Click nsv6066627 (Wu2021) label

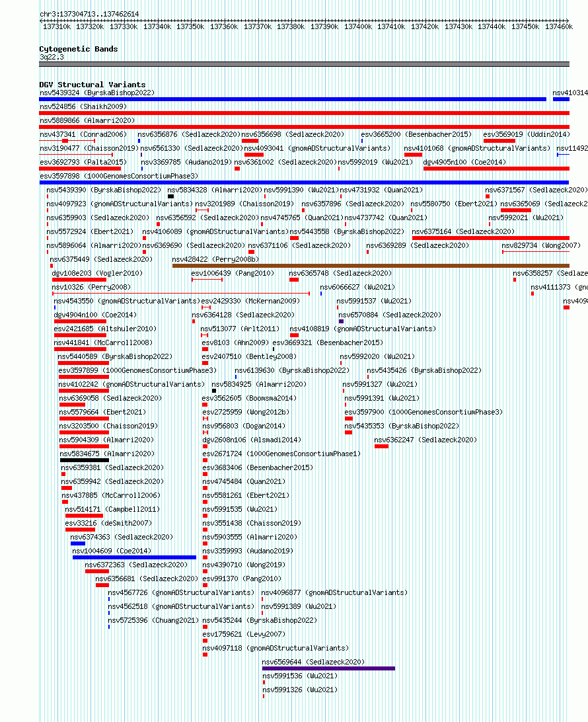[358, 287]
